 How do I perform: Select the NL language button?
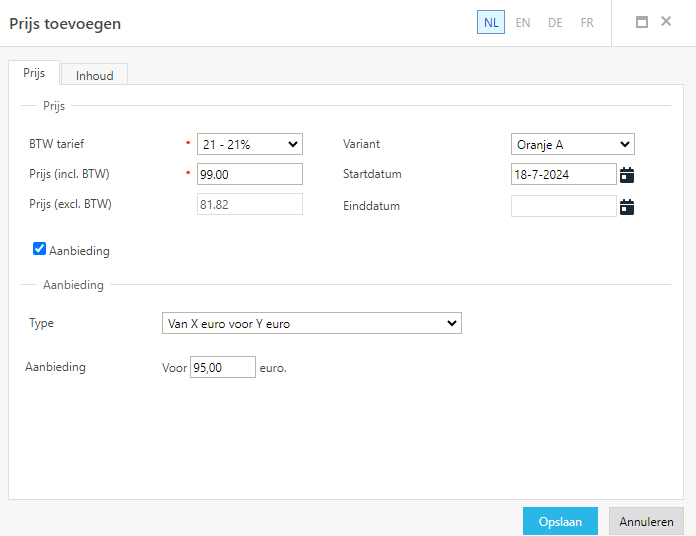pyautogui.click(x=491, y=22)
